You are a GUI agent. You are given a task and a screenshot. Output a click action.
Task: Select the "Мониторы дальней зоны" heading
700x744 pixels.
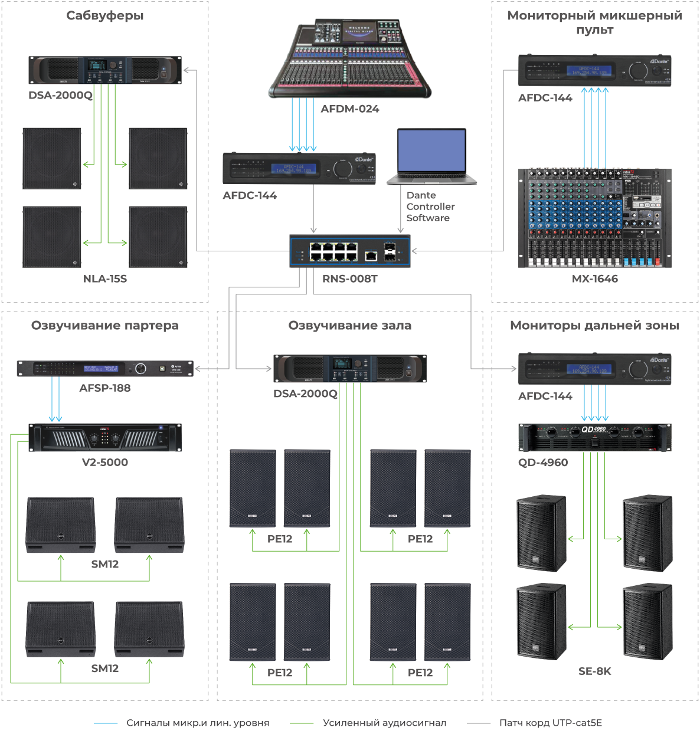[x=595, y=325]
